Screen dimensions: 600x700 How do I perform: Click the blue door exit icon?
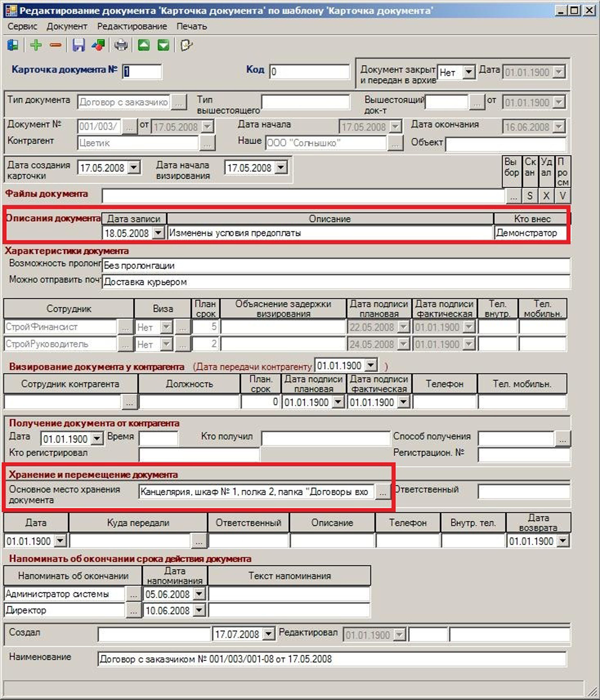point(13,45)
